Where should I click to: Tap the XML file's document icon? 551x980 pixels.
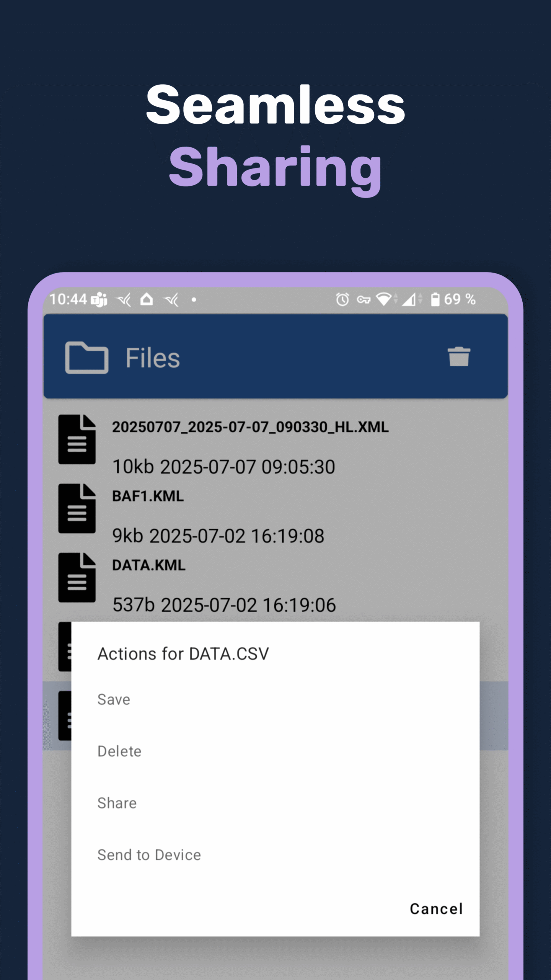(x=77, y=439)
